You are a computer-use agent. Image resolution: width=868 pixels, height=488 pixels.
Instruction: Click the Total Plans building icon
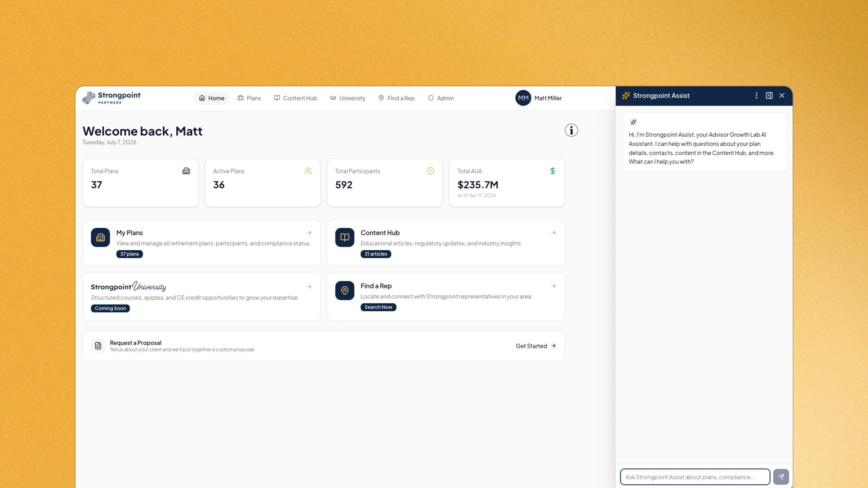186,171
